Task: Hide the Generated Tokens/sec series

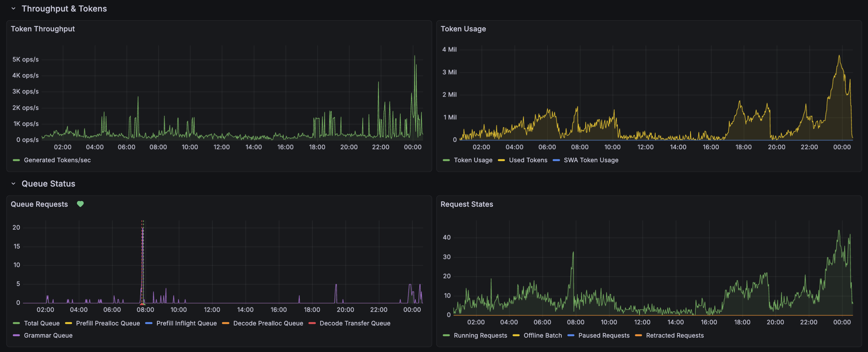Action: click(57, 160)
